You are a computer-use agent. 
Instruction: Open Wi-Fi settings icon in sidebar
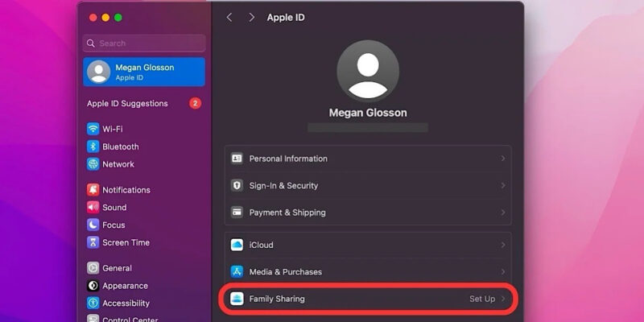click(93, 129)
